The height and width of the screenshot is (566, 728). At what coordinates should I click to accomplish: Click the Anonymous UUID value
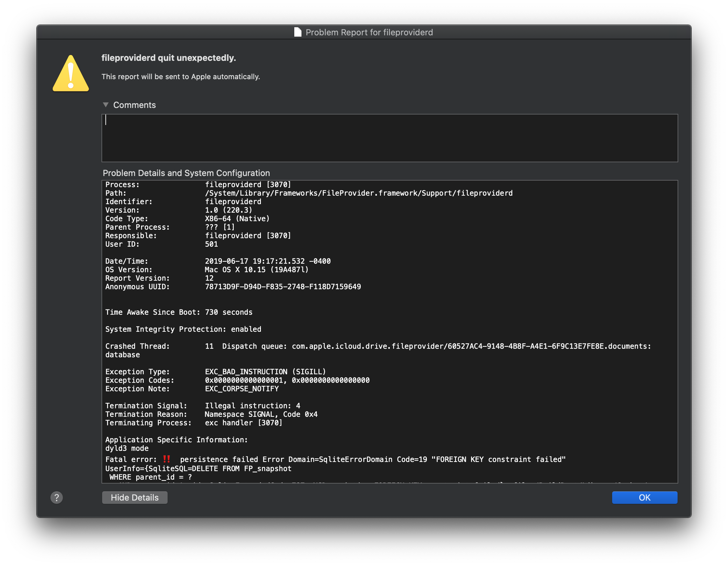[283, 287]
